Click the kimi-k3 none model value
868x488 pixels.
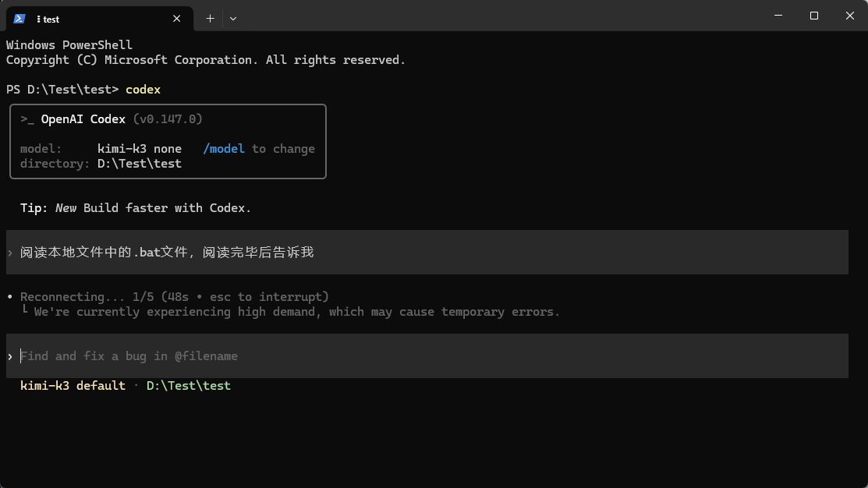[140, 149]
